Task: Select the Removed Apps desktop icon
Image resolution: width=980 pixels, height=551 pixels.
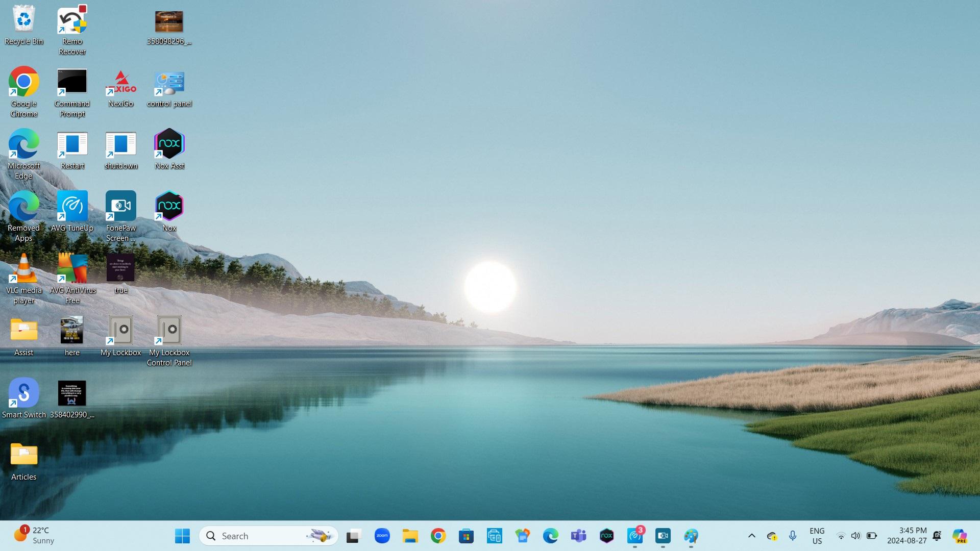Action: tap(24, 217)
